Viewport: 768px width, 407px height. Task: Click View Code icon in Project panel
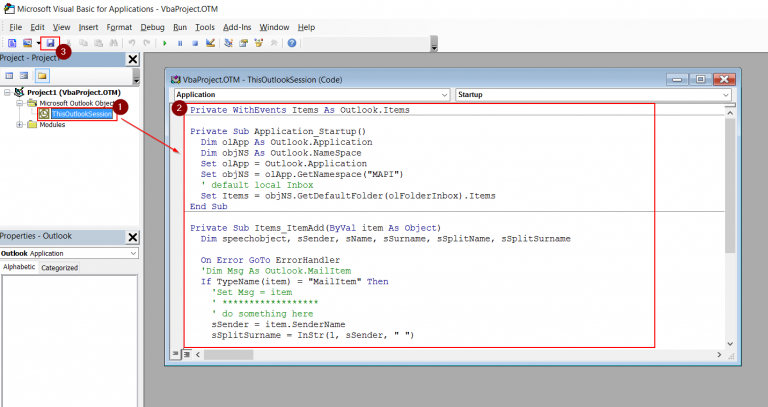pos(9,75)
